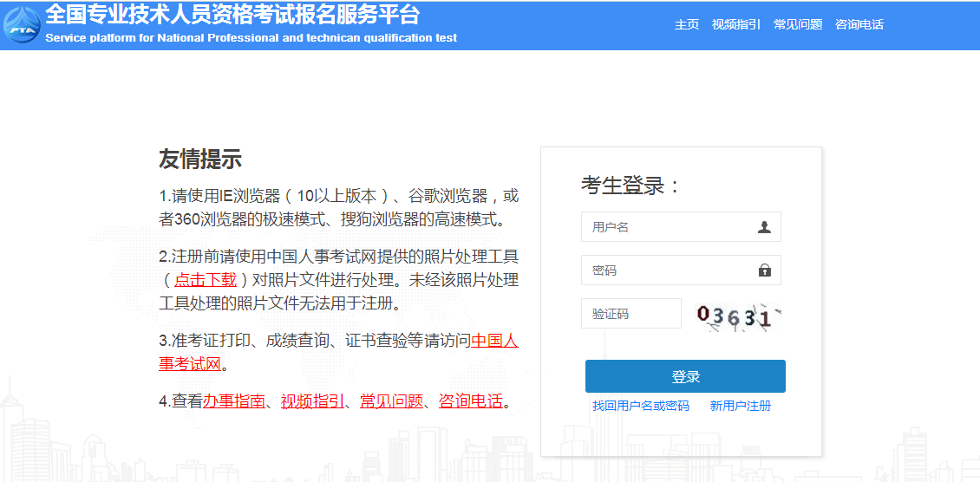Viewport: 980px width, 482px height.
Task: Open red 常见问题 link in tip 4
Action: click(x=391, y=401)
